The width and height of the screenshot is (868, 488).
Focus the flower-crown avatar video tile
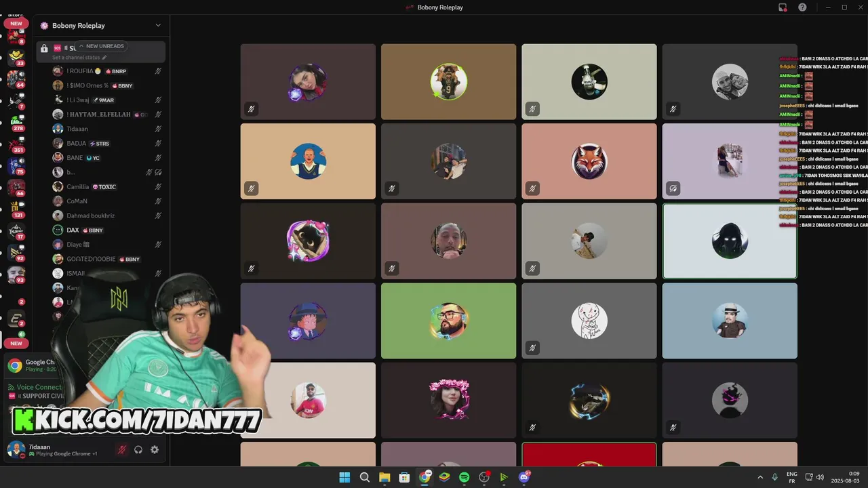[448, 400]
